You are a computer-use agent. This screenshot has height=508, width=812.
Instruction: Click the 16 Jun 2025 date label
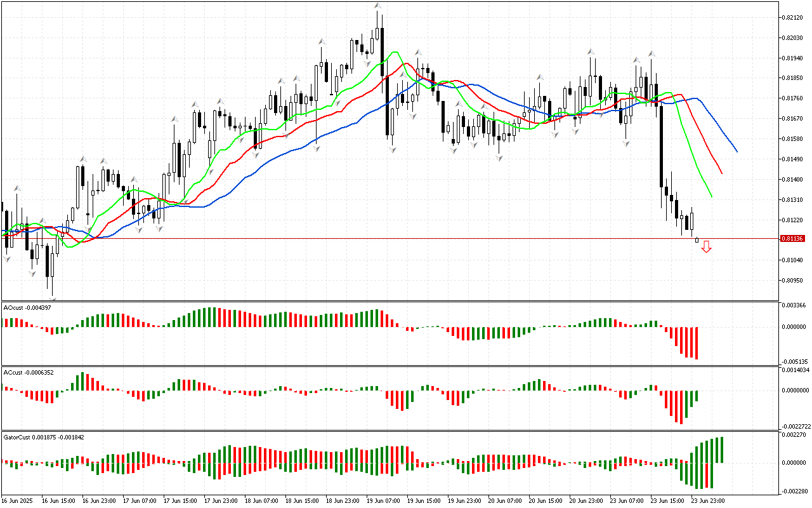click(18, 500)
